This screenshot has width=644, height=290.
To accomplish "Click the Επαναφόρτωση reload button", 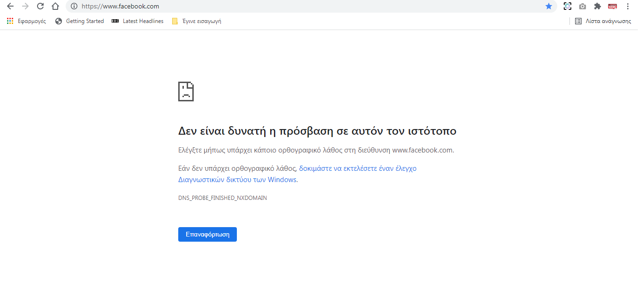I will 207,234.
